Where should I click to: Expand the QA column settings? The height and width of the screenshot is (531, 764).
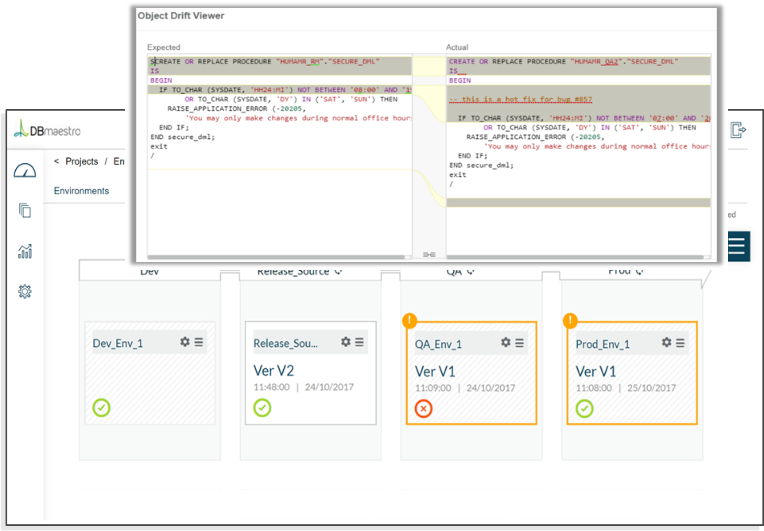tap(471, 271)
